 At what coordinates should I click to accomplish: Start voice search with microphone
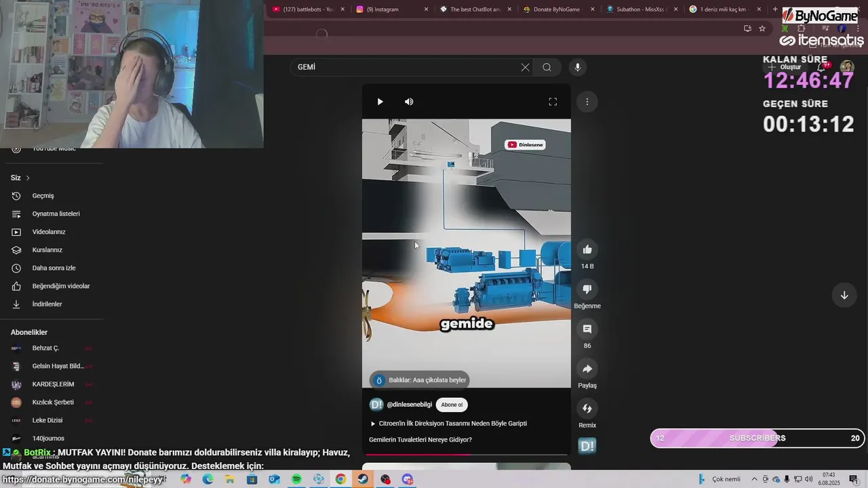(x=578, y=67)
